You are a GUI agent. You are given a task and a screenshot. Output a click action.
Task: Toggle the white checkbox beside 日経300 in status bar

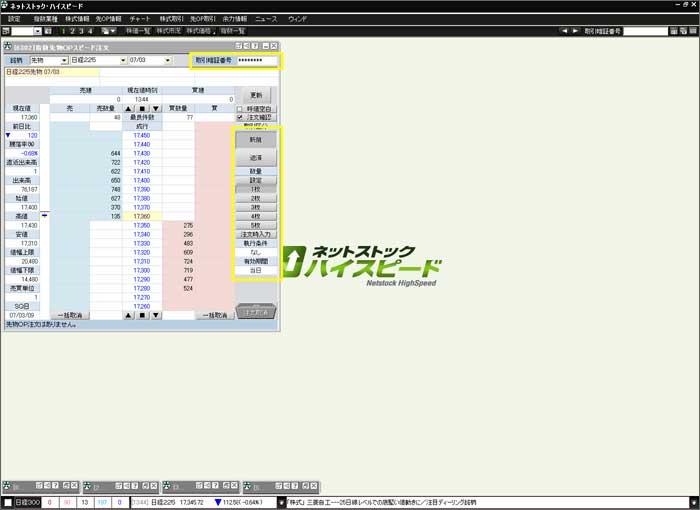click(8, 502)
